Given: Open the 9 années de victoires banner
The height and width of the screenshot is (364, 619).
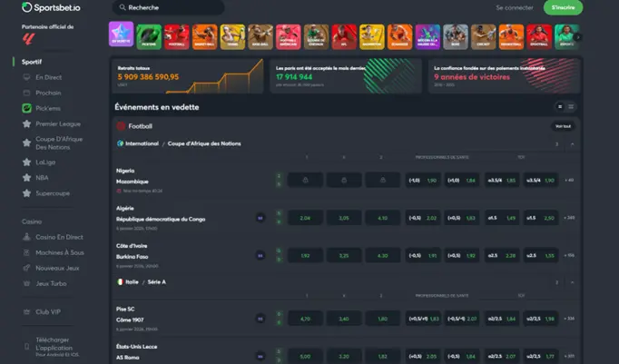Looking at the screenshot, I should pyautogui.click(x=504, y=76).
